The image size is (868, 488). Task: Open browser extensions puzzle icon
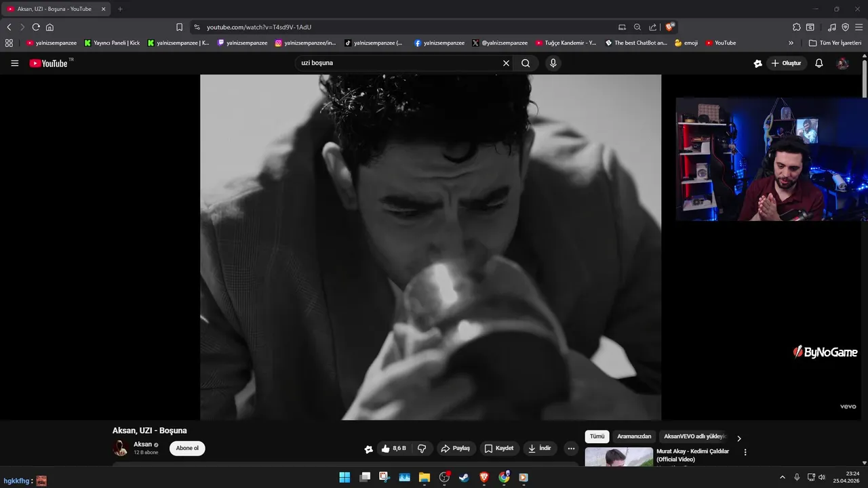coord(797,27)
